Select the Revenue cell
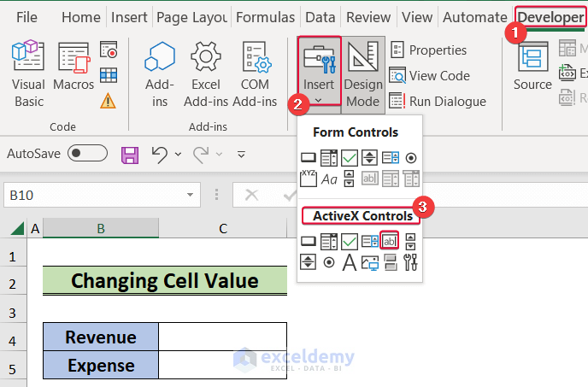Viewport: 588px width, 387px height. coord(101,337)
